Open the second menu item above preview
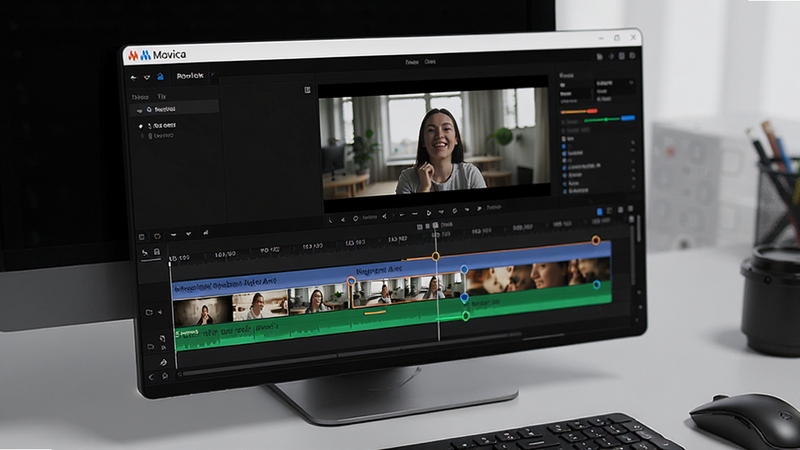Screen dimensions: 800x450 coord(430,62)
